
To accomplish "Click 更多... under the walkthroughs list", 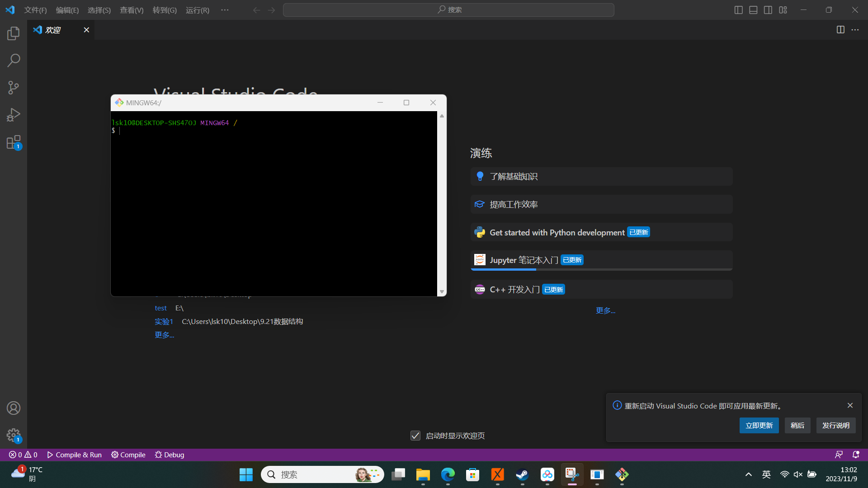I will click(x=605, y=310).
